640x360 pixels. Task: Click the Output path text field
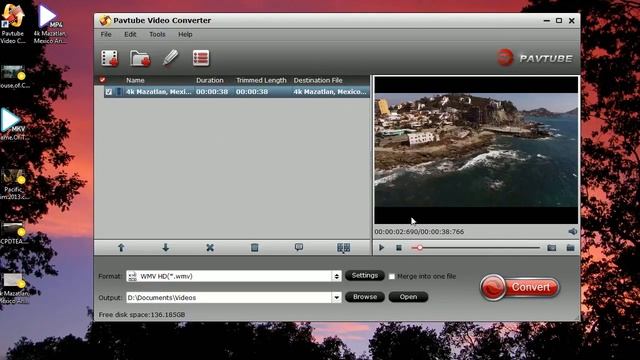tap(229, 298)
